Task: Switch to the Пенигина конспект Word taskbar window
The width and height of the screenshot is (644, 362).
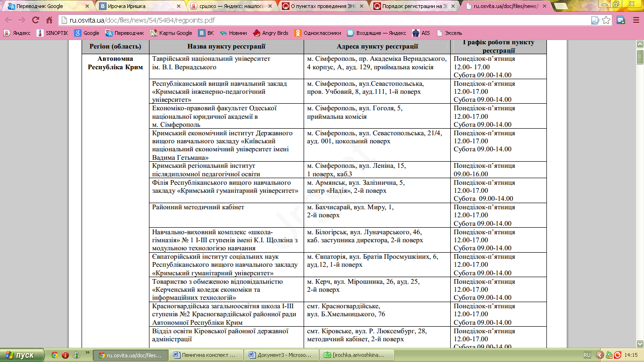Action: 206,355
